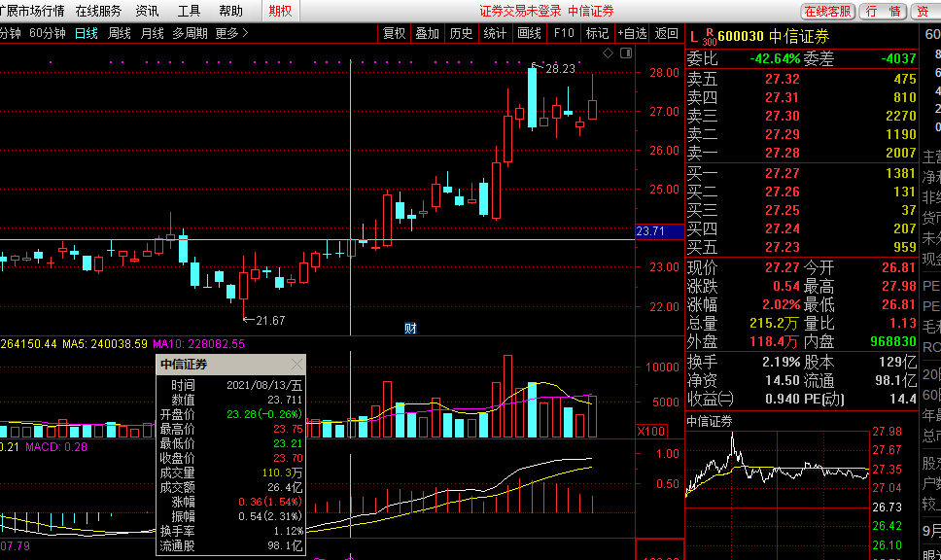This screenshot has height=560, width=941.
Task: Open the 期权 menu item
Action: pos(280,11)
